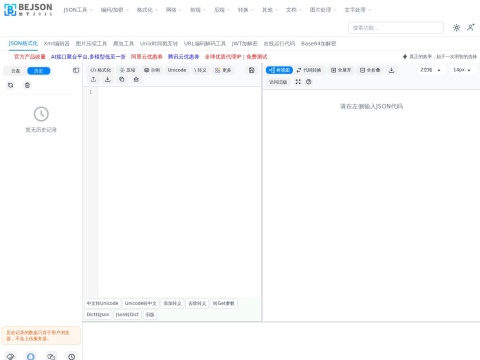
Task: Open the 转换 menu
Action: click(x=246, y=10)
